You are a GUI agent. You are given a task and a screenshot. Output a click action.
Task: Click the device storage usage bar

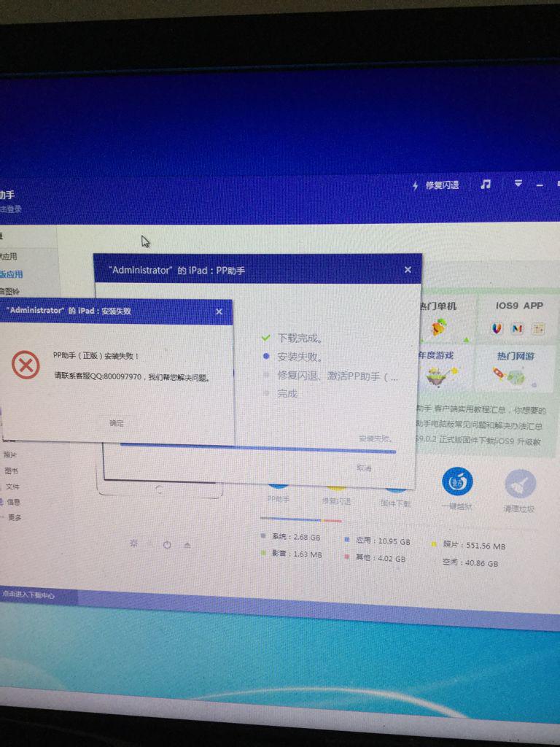[x=300, y=519]
